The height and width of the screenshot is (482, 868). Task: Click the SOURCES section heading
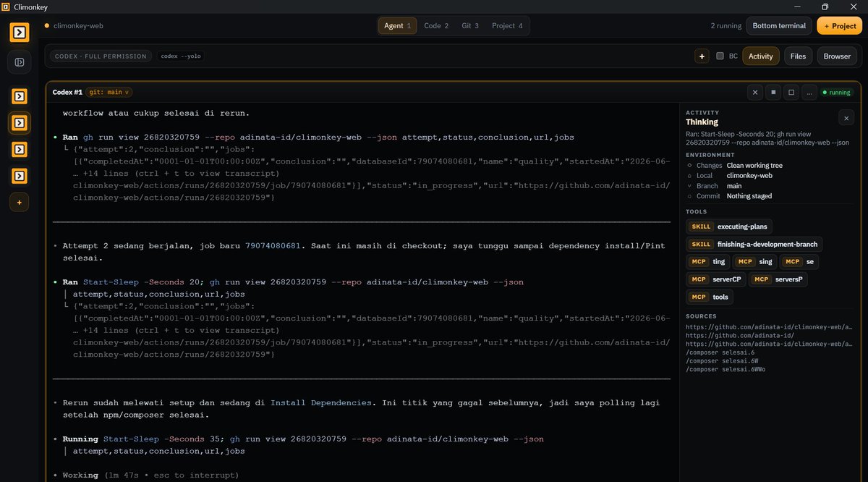(x=701, y=316)
